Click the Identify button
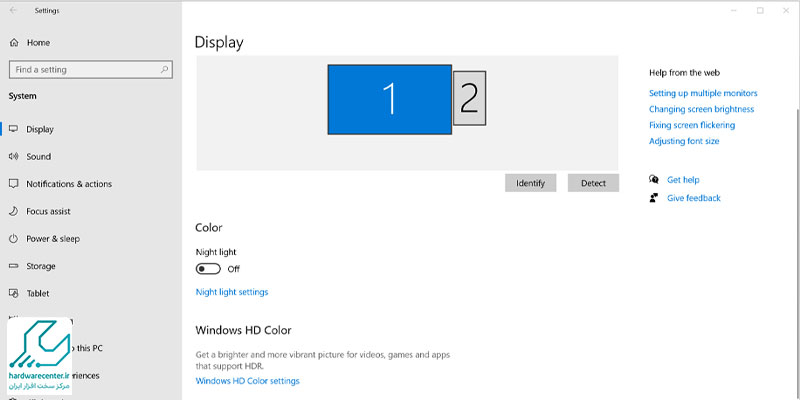The image size is (800, 400). (531, 183)
